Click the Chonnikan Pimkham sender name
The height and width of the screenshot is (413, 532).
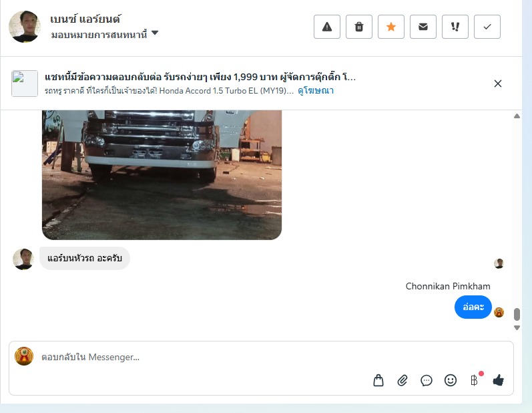pos(448,286)
